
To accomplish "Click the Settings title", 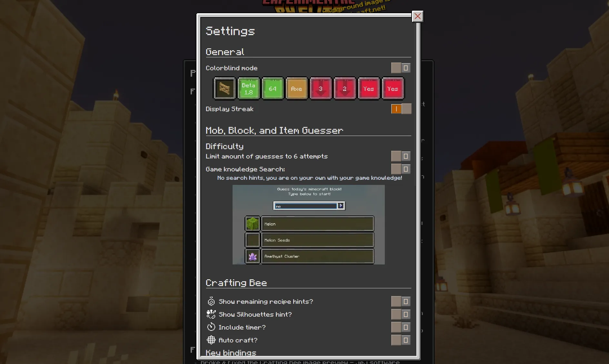I will pyautogui.click(x=230, y=31).
